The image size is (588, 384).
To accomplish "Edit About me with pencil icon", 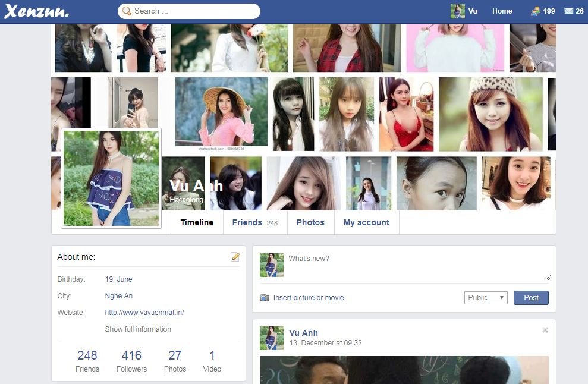I will tap(235, 257).
